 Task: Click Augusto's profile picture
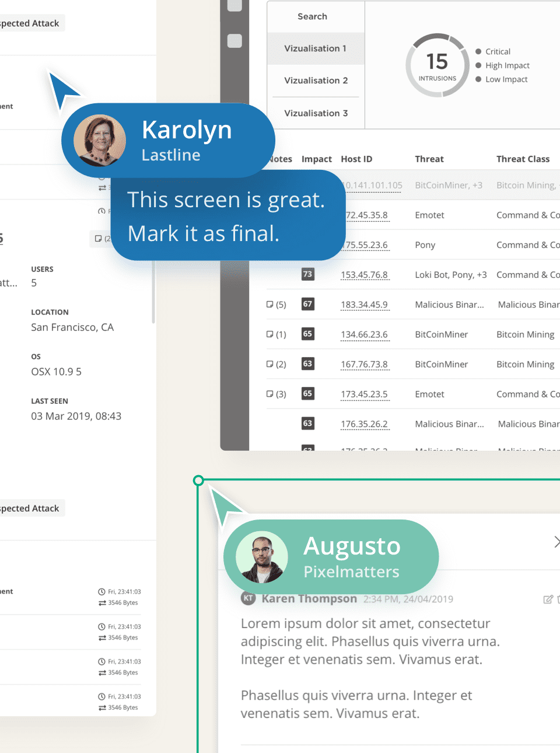[262, 557]
